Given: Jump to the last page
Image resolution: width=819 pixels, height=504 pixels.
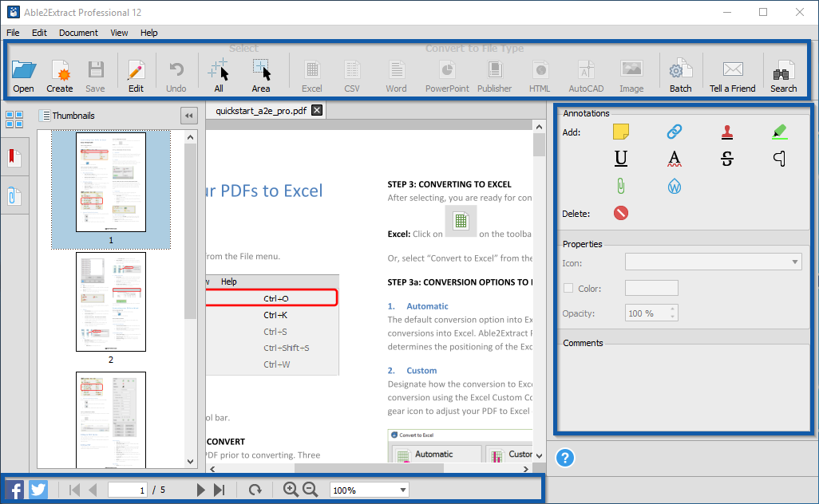Looking at the screenshot, I should (220, 490).
